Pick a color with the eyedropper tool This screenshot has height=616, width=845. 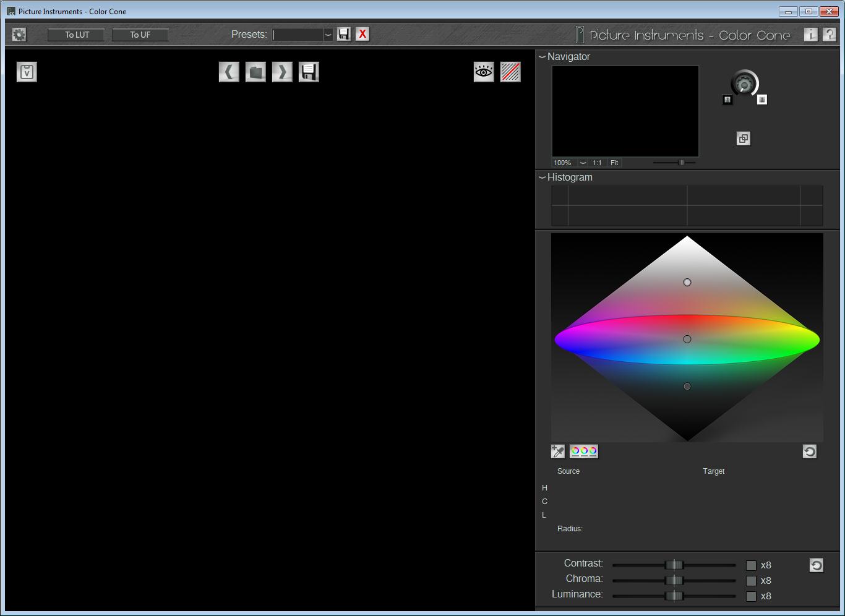pyautogui.click(x=558, y=451)
